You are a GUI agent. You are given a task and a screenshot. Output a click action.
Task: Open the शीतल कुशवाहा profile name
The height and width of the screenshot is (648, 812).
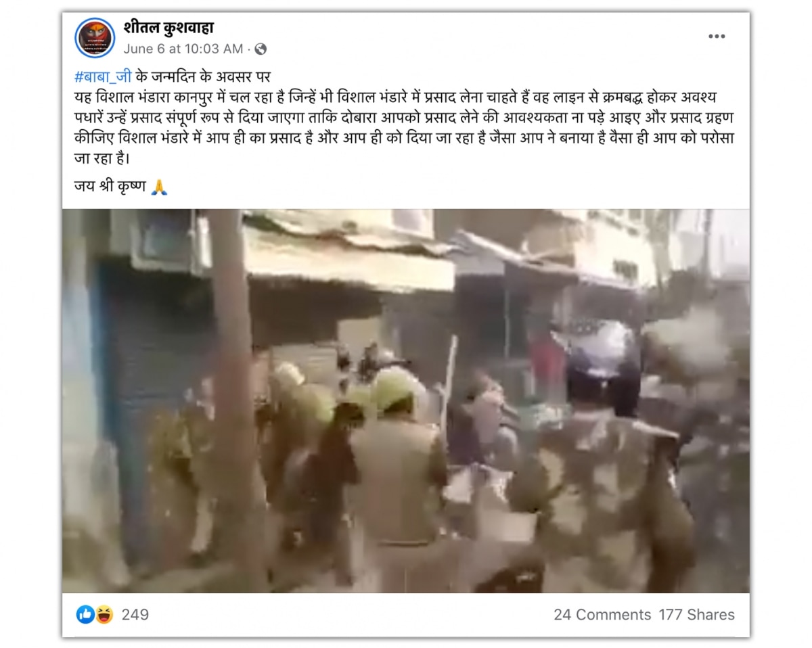point(168,28)
